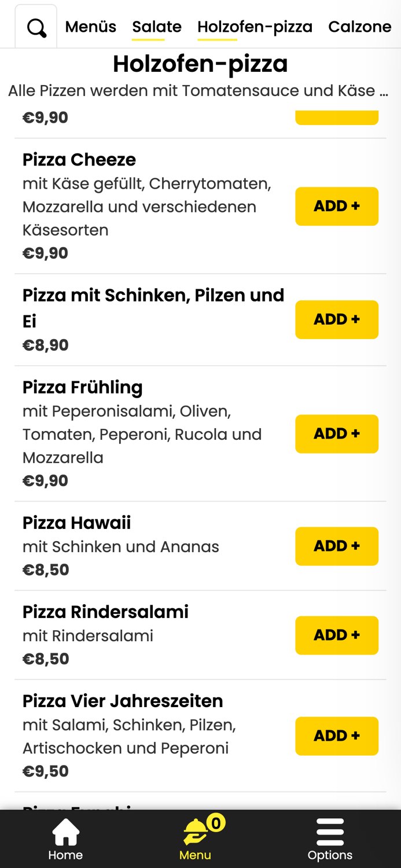Open the Pizza Hawaii item details
The height and width of the screenshot is (868, 401).
(x=76, y=522)
